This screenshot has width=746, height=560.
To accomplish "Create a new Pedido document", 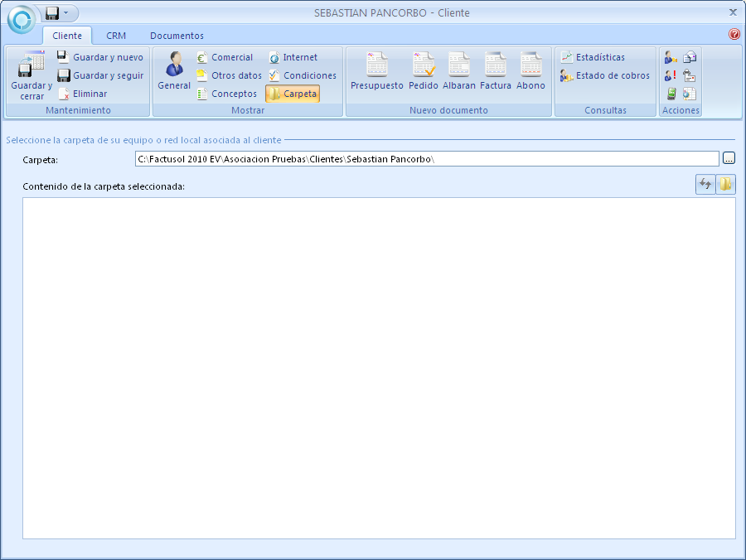I will 423,71.
